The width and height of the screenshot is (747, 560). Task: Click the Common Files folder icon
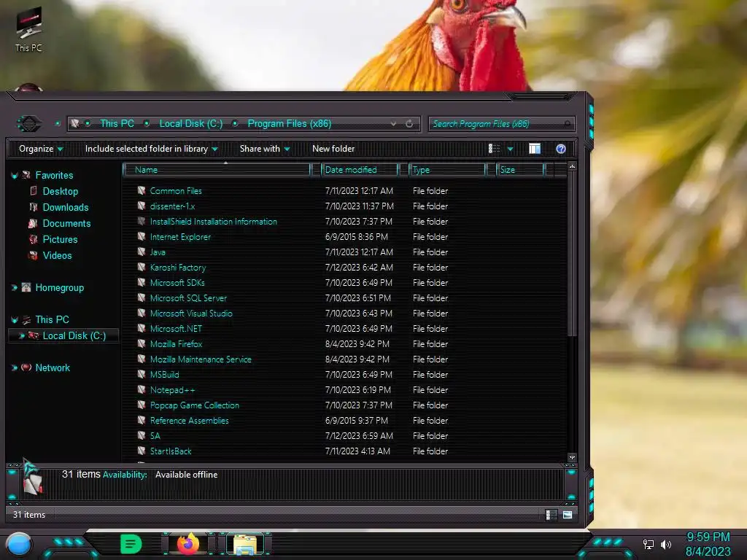pyautogui.click(x=142, y=190)
